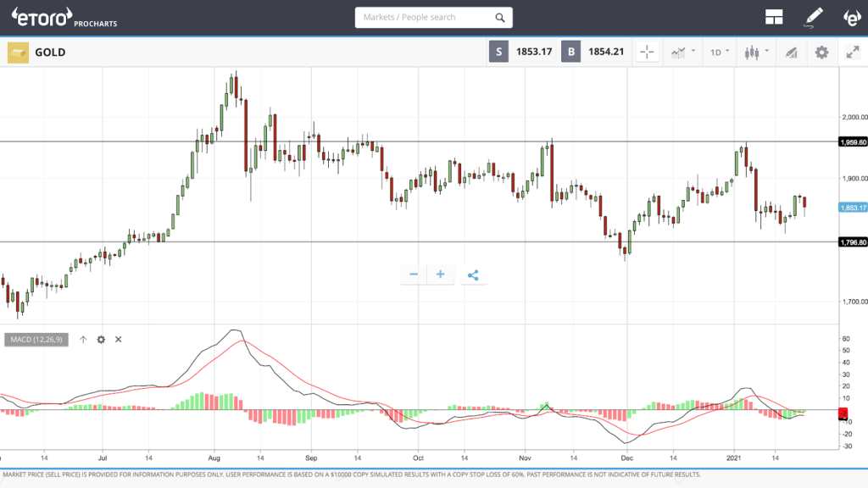The image size is (868, 488).
Task: Click the buy price 1854.21
Action: (x=606, y=52)
